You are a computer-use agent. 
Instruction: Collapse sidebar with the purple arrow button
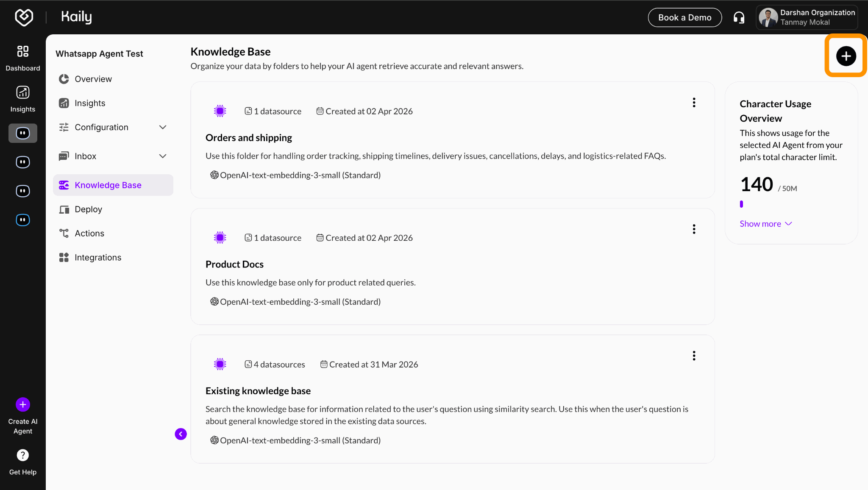tap(181, 434)
